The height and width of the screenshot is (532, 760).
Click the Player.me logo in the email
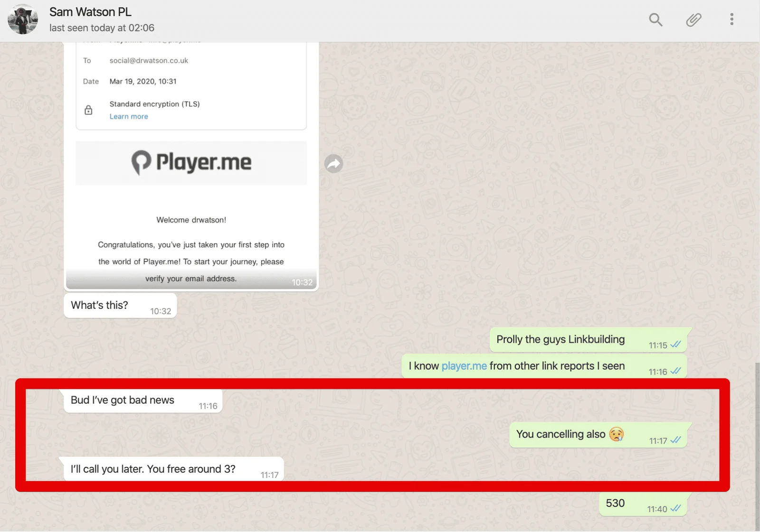[191, 162]
